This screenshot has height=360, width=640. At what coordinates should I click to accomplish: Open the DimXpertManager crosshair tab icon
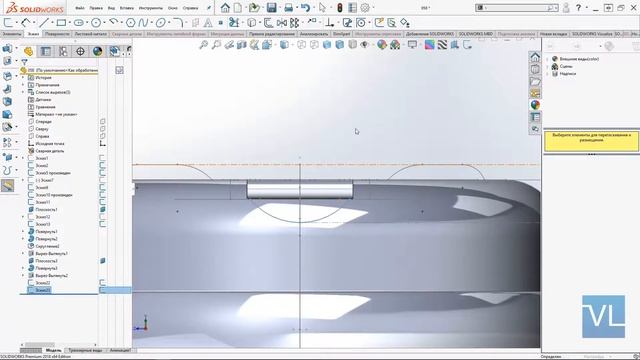[80, 51]
